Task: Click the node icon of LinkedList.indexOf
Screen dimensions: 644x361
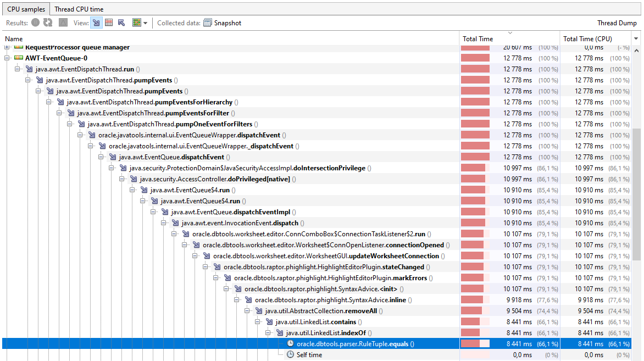Action: coord(280,332)
